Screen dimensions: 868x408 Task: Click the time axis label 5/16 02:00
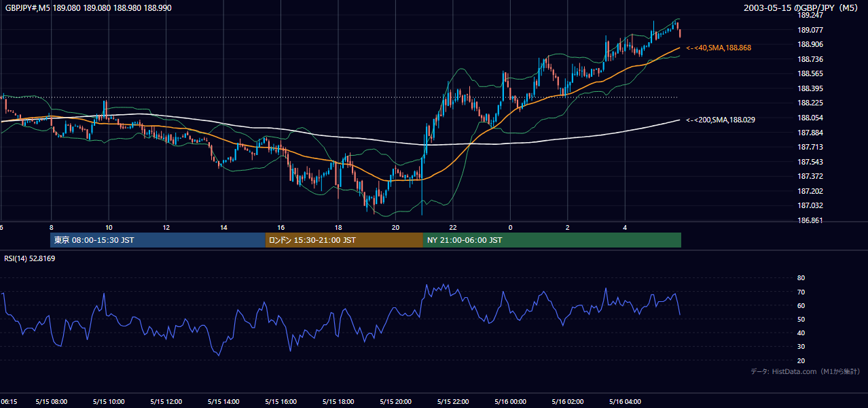pyautogui.click(x=568, y=402)
